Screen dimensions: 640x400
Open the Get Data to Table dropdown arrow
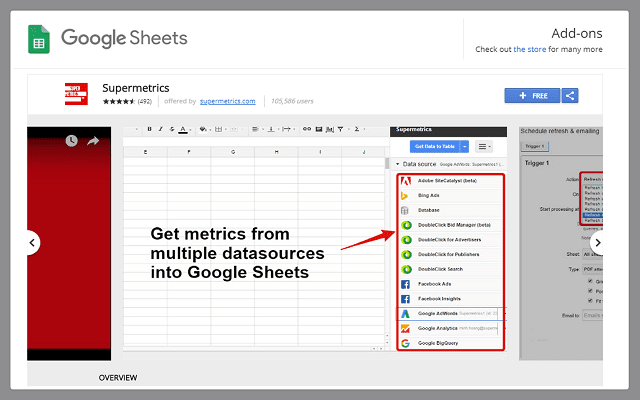[464, 146]
